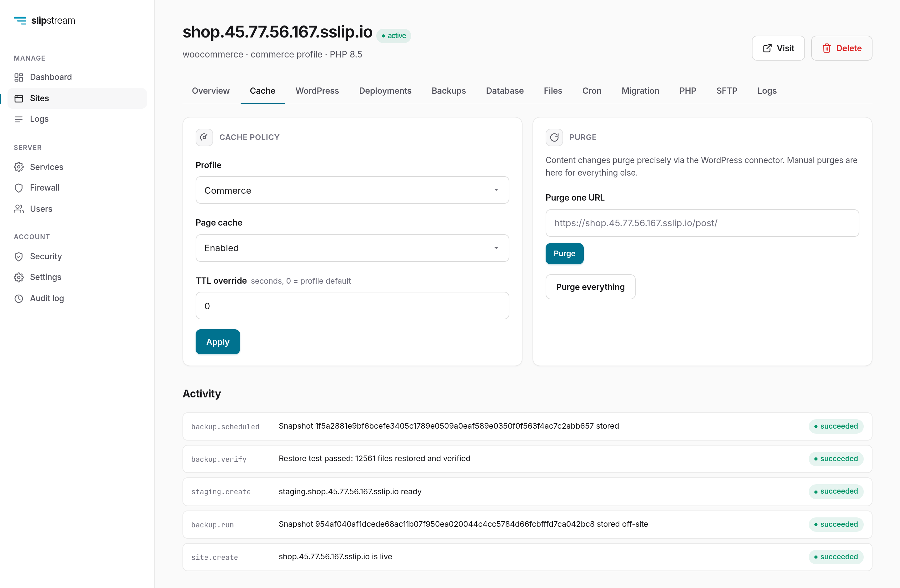The height and width of the screenshot is (588, 900).
Task: Click the Visit button
Action: 778,48
